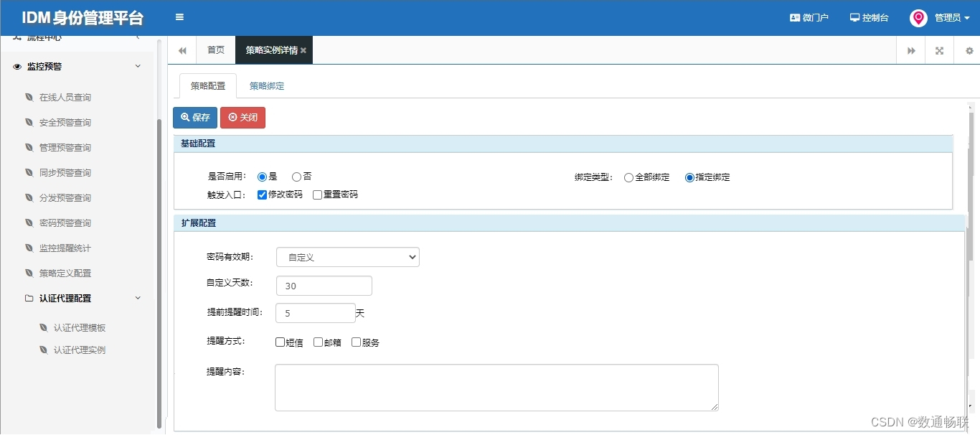Click the eye icon beside 监控预警
The height and width of the screenshot is (435, 980).
18,66
